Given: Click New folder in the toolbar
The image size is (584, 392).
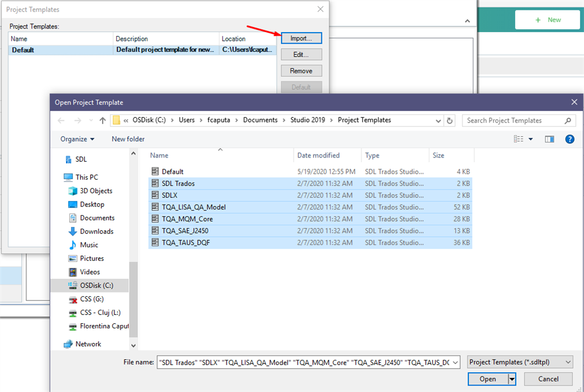Looking at the screenshot, I should [x=128, y=139].
